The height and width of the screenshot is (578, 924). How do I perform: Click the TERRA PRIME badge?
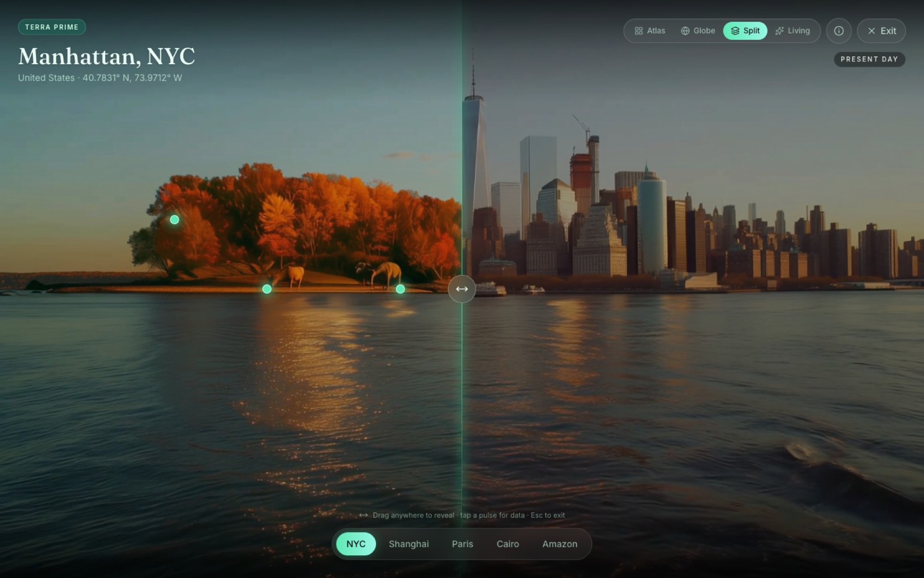coord(52,27)
